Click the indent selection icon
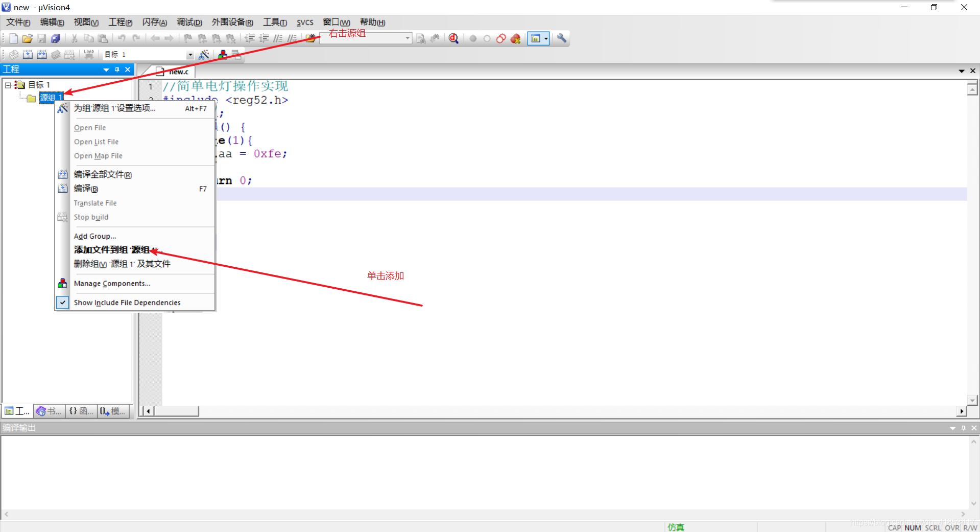The image size is (980, 532). [x=250, y=38]
